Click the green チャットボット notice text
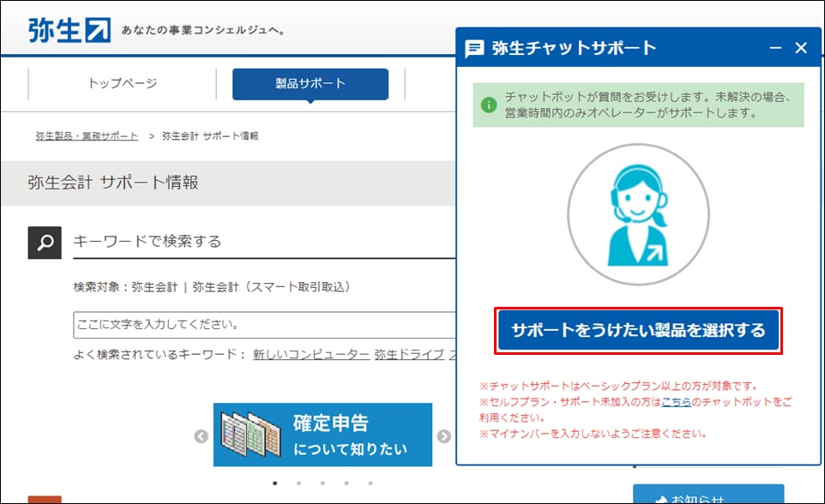The height and width of the screenshot is (504, 825). (647, 105)
